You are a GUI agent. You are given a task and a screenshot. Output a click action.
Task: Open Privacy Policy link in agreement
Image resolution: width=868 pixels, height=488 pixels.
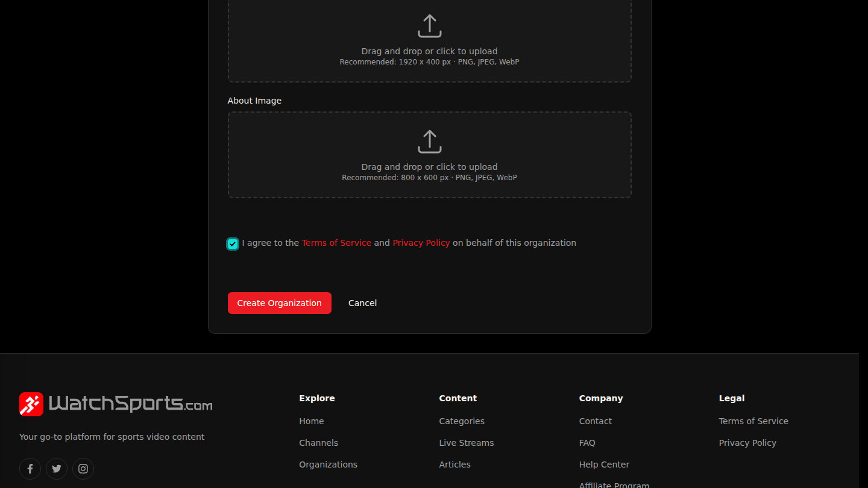pos(421,243)
